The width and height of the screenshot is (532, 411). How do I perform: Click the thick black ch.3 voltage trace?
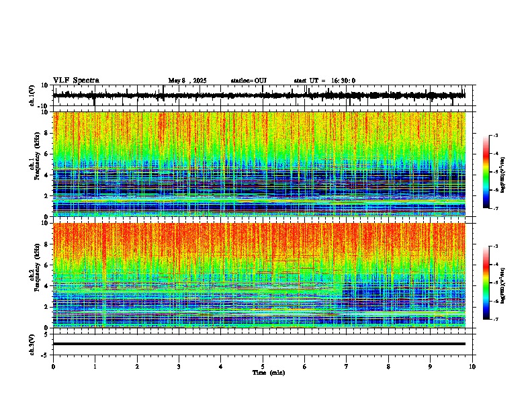[259, 344]
